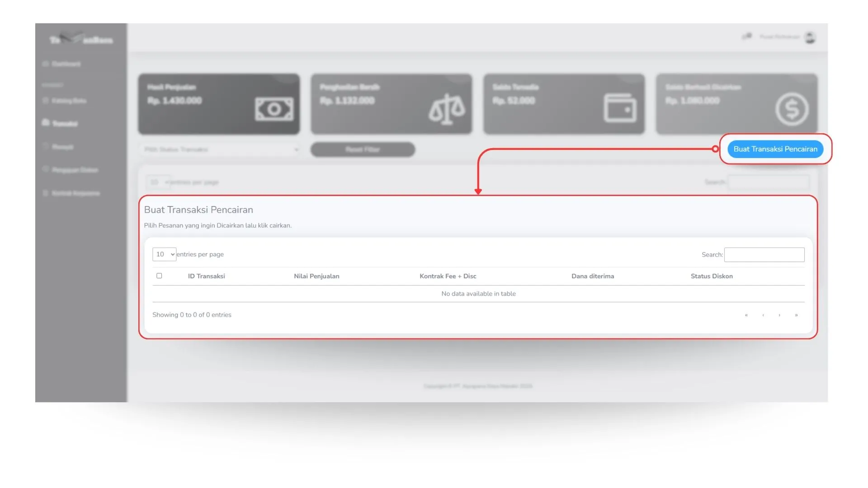Click the Transaksi sidebar icon
Viewport: 868px width, 488px height.
click(x=45, y=123)
